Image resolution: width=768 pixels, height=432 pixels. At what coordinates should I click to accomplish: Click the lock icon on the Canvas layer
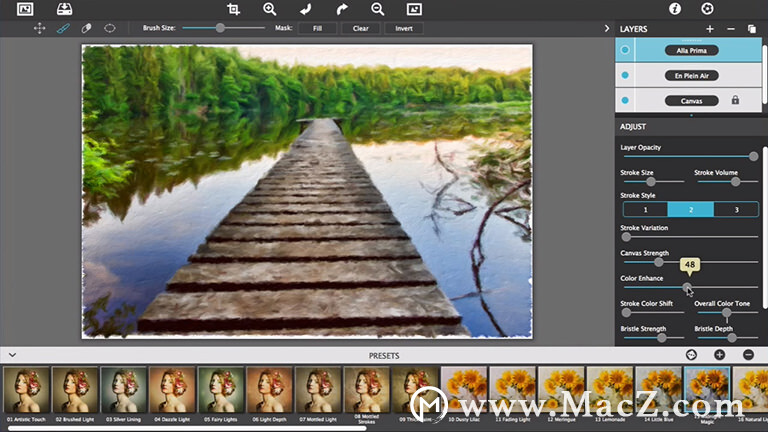735,100
